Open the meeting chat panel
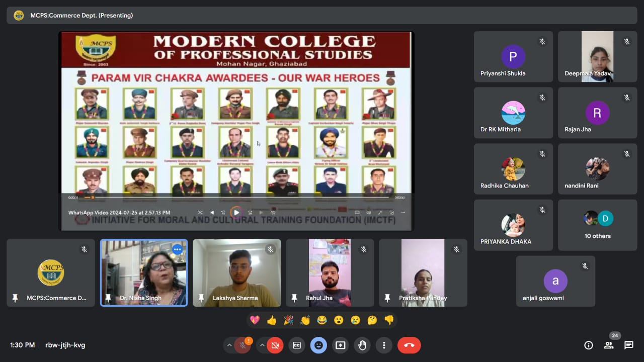The width and height of the screenshot is (644, 362). pos(628,345)
